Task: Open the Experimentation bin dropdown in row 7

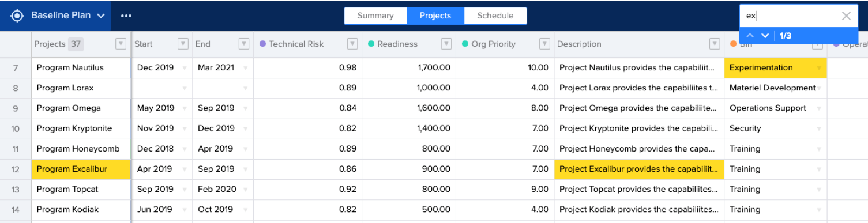Action: click(x=819, y=68)
